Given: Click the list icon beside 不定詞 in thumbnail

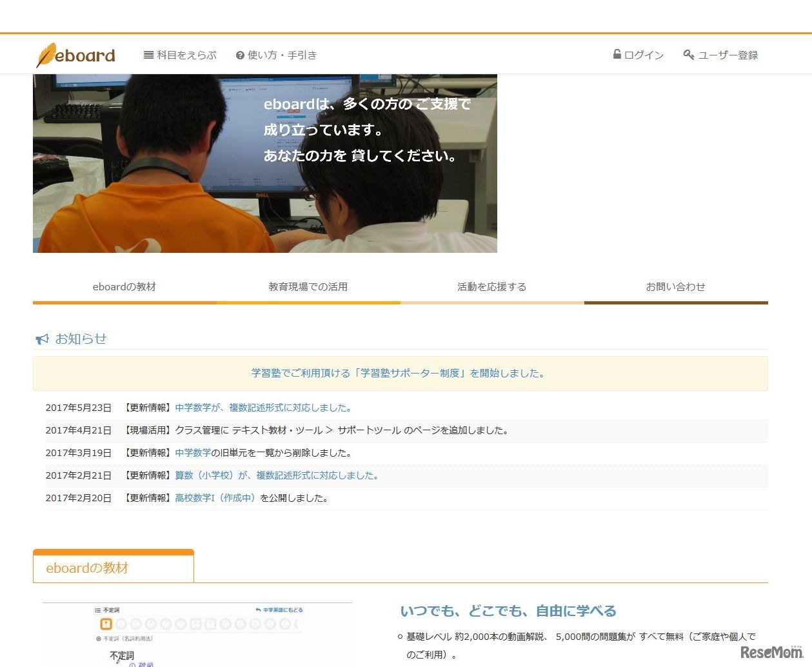Looking at the screenshot, I should click(x=99, y=609).
